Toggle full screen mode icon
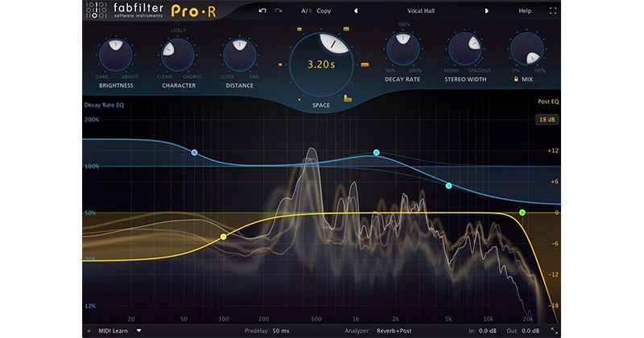 tap(553, 11)
